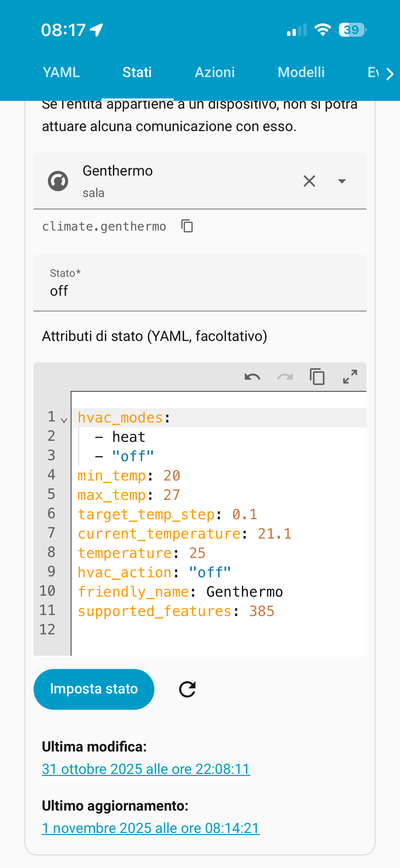The image size is (400, 868).
Task: Open the Azioni tab
Action: 215,72
